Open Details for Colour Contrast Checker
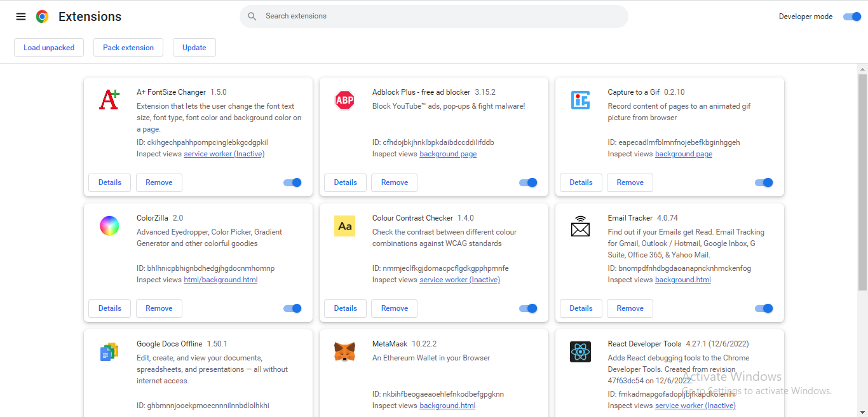Image resolution: width=868 pixels, height=417 pixels. 346,308
